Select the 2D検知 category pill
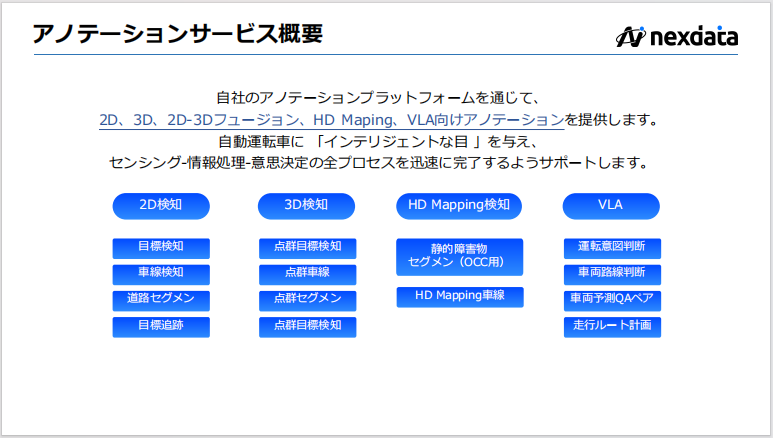This screenshot has width=773, height=438. tap(161, 206)
